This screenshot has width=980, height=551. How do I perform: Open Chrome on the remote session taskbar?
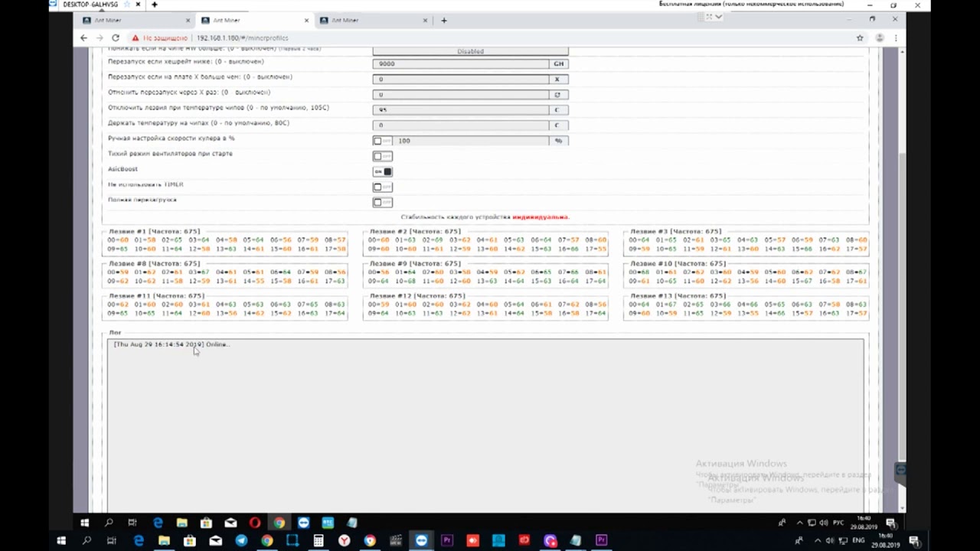point(279,523)
